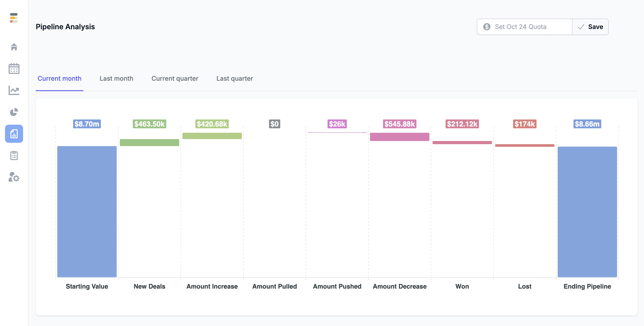Open the calendar icon in the sidebar
Screen dimensions: 644x326
(x=14, y=68)
